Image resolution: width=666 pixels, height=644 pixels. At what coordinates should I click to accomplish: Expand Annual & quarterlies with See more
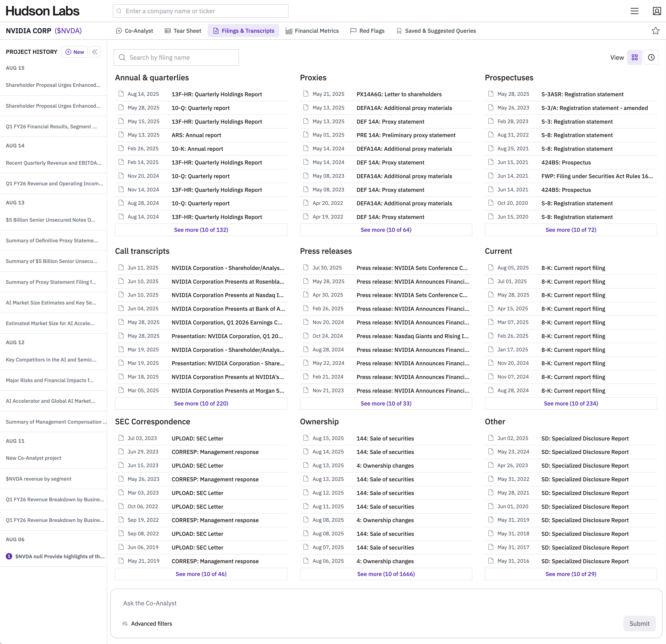tap(201, 230)
